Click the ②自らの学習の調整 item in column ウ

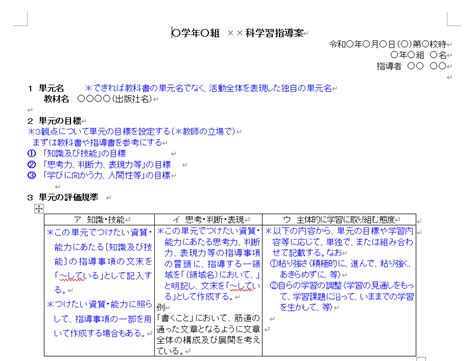[x=342, y=296]
